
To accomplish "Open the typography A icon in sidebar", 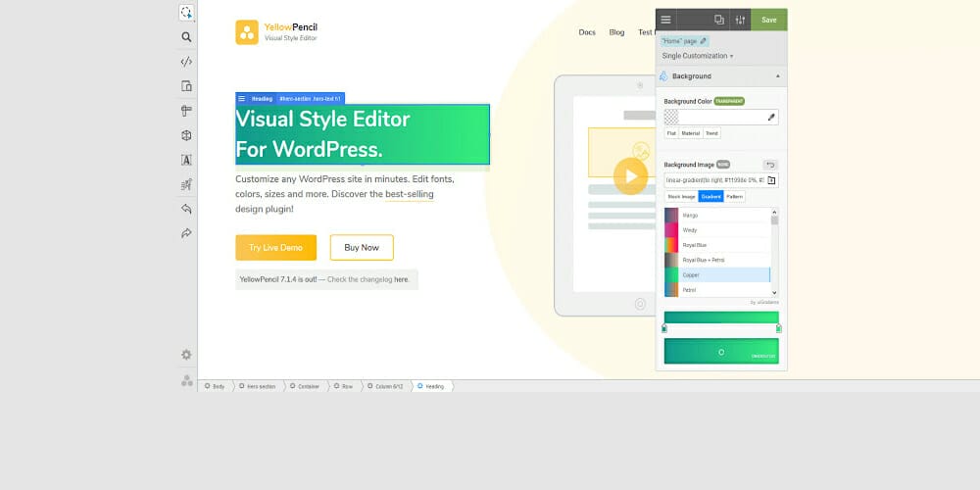I will pos(186,160).
